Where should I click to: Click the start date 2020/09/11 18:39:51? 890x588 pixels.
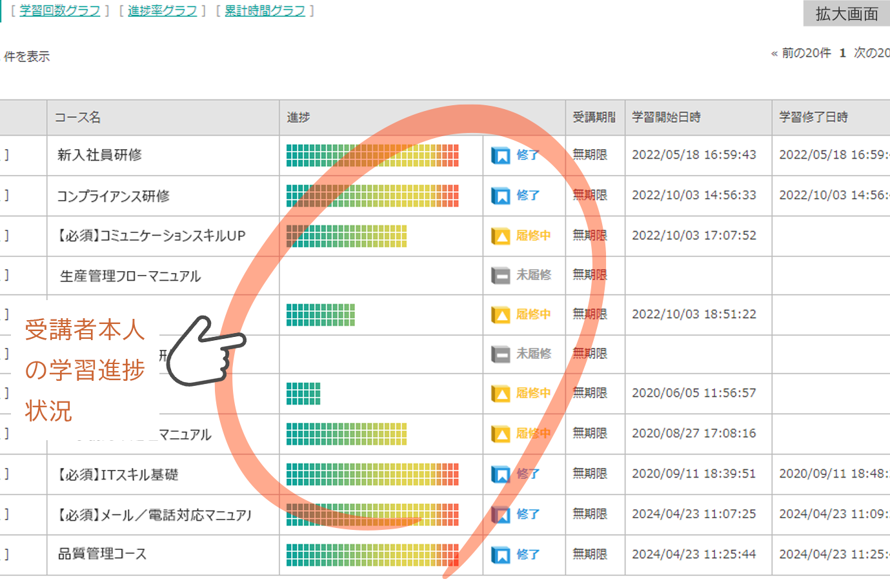pos(694,474)
